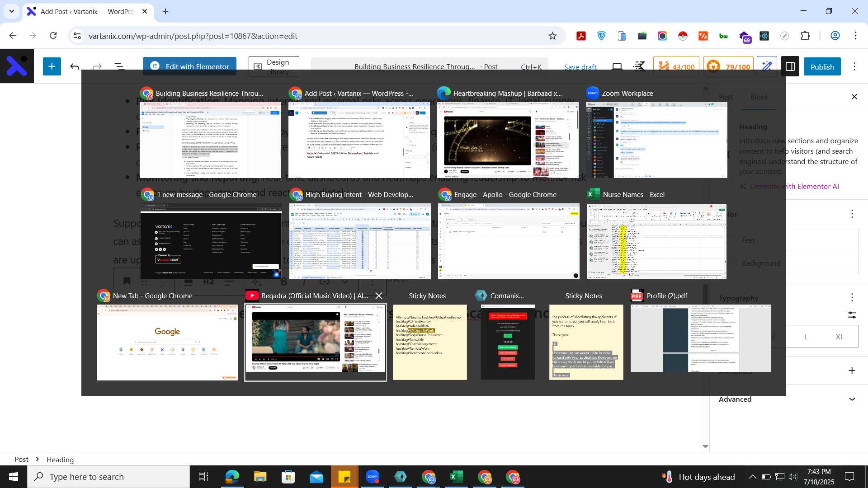Screen dimensions: 868x488
Task: Click the plus icon above the Advanced panel
Action: click(852, 371)
